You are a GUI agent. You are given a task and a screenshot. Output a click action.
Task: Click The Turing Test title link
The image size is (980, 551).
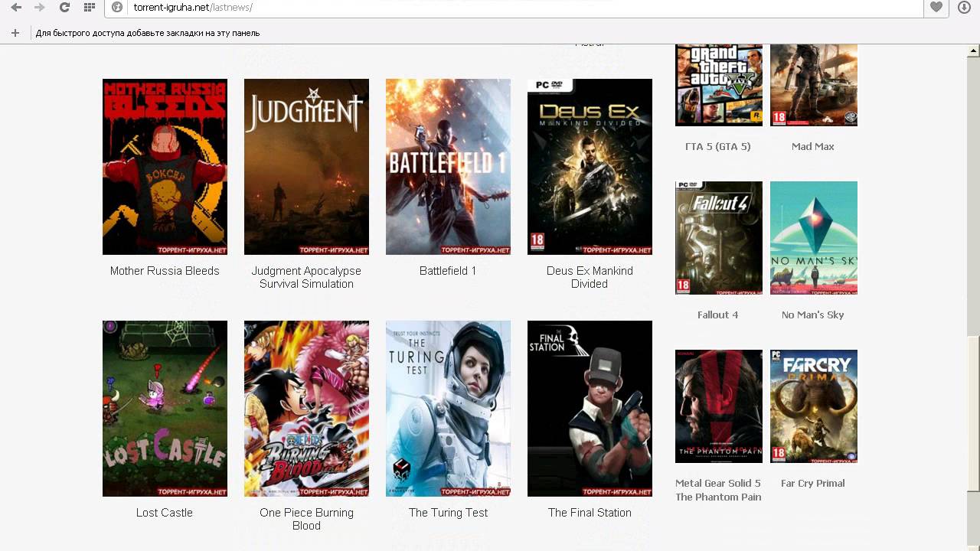[448, 513]
